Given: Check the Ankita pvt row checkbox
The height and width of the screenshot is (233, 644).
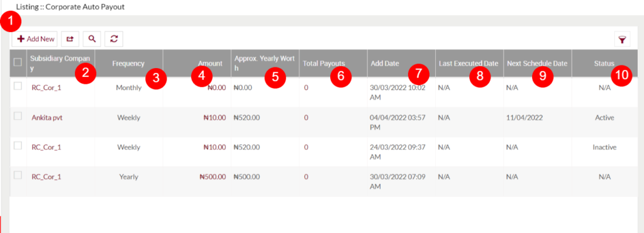Looking at the screenshot, I should coord(18,116).
